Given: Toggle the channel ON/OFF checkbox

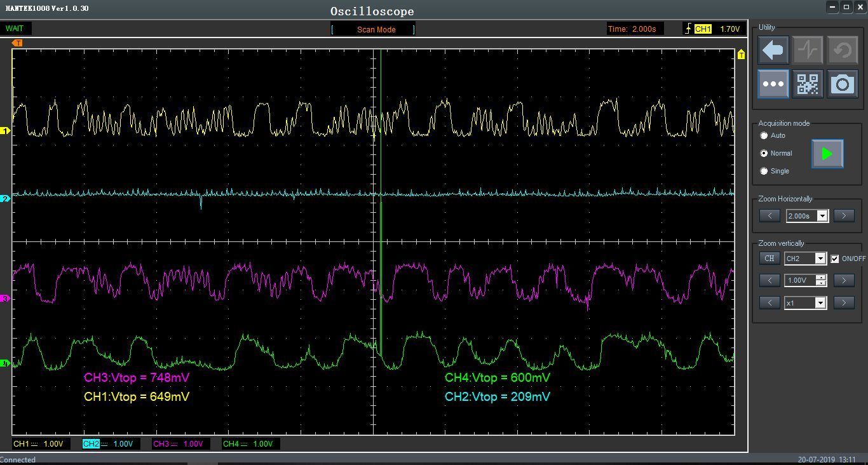Looking at the screenshot, I should point(835,259).
